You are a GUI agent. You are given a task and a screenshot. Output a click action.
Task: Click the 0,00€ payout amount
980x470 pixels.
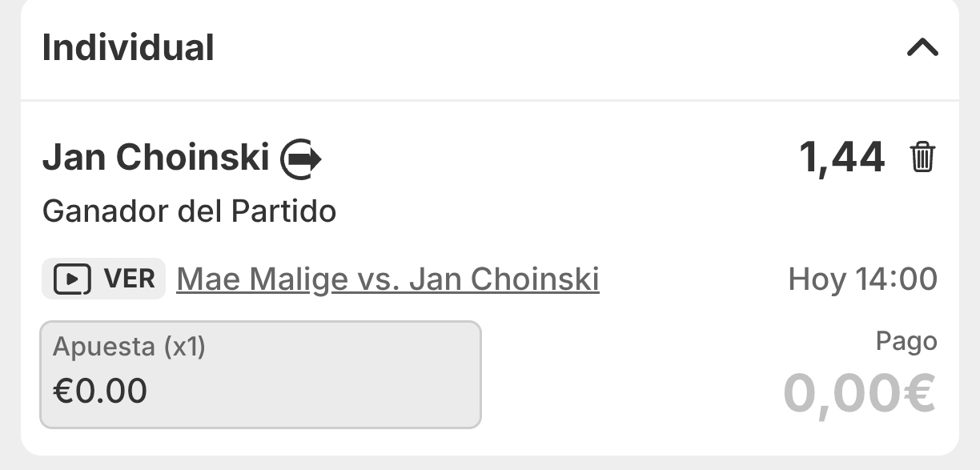tap(859, 393)
